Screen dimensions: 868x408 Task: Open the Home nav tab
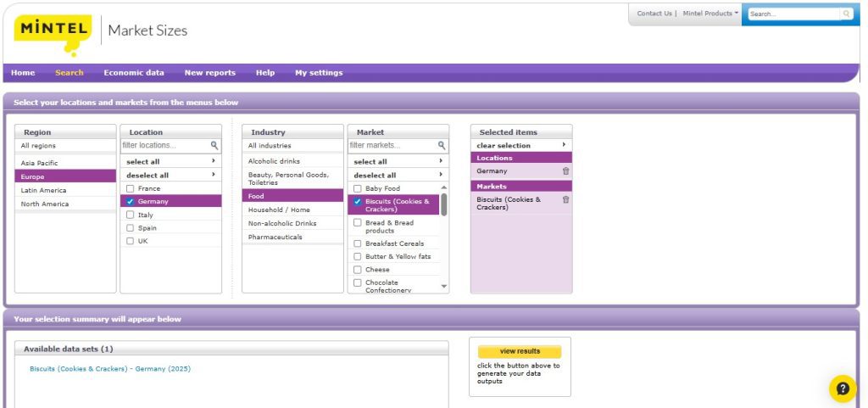pos(23,72)
